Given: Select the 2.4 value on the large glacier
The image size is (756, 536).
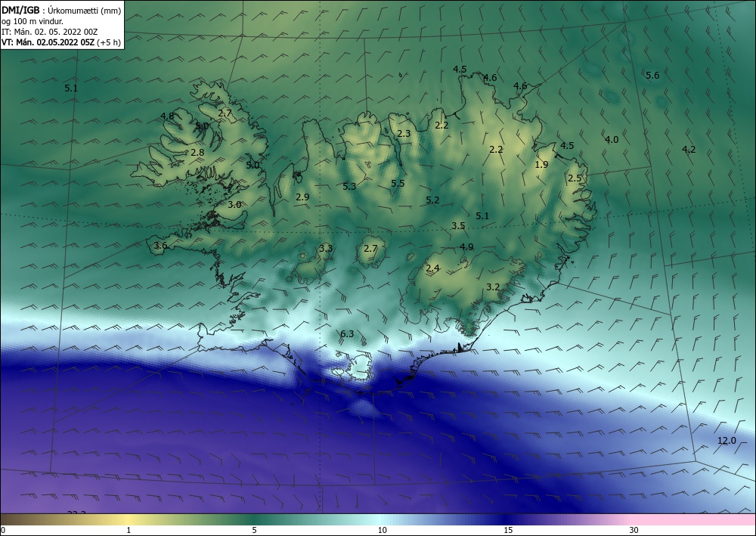Looking at the screenshot, I should [432, 268].
